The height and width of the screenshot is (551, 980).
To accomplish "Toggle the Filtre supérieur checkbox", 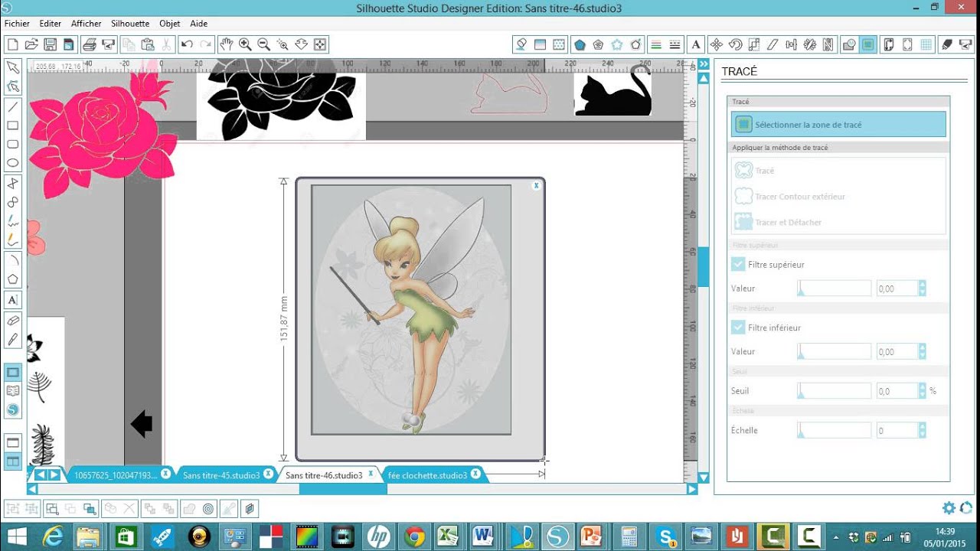I will [738, 264].
